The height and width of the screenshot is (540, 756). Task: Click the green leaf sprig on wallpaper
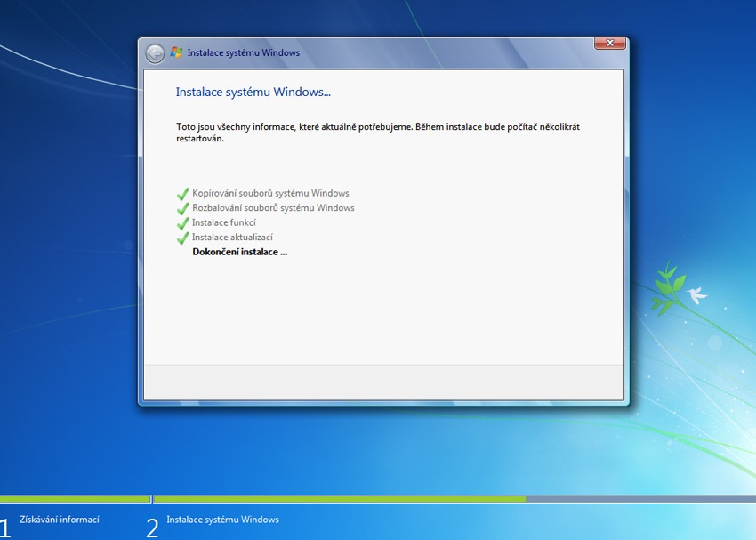[668, 288]
